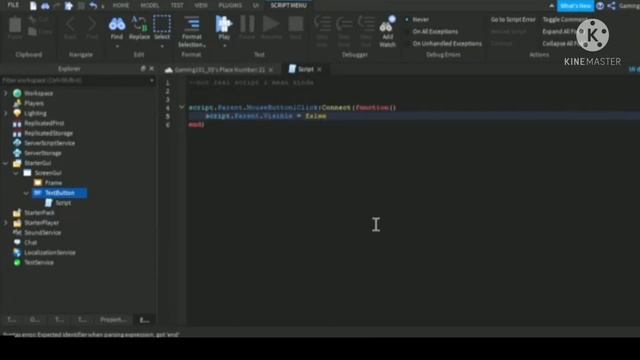The width and height of the screenshot is (640, 360).
Task: Collapse the StarterGui tree node
Action: point(5,163)
